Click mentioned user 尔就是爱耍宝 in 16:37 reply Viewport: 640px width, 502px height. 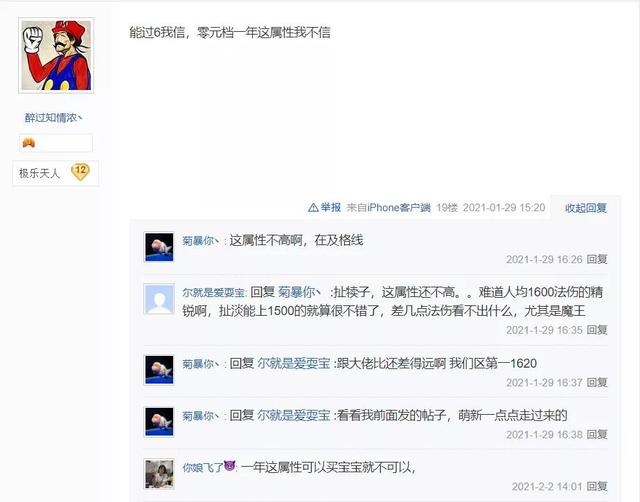(293, 363)
